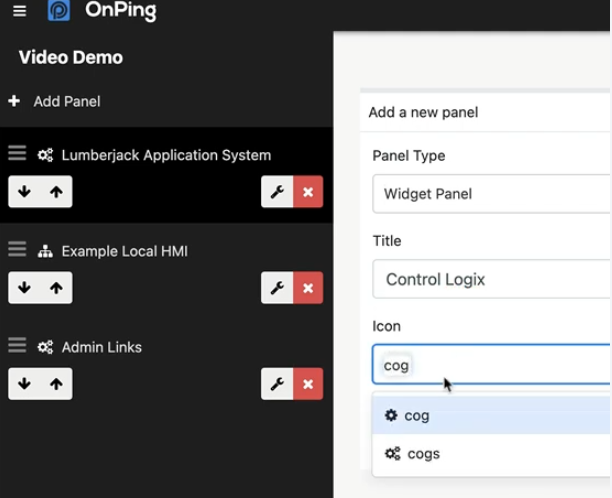This screenshot has width=612, height=498.
Task: Remove the Example Local HMI panel
Action: (x=308, y=288)
